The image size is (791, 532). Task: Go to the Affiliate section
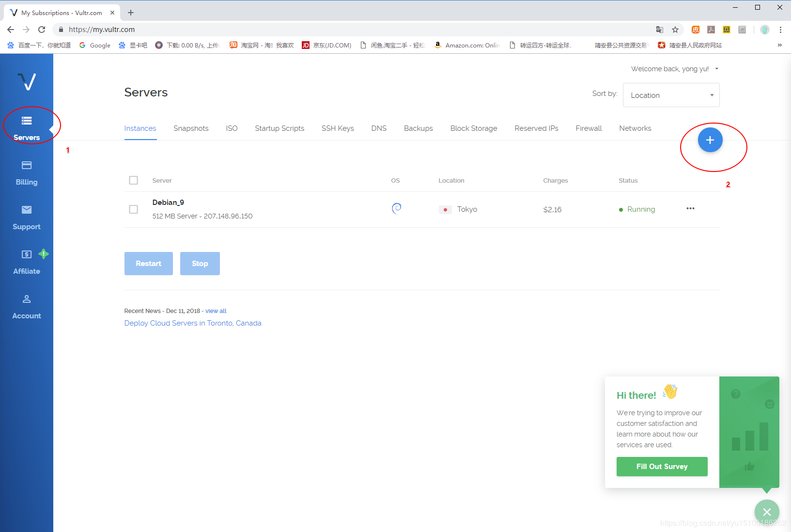(x=27, y=262)
